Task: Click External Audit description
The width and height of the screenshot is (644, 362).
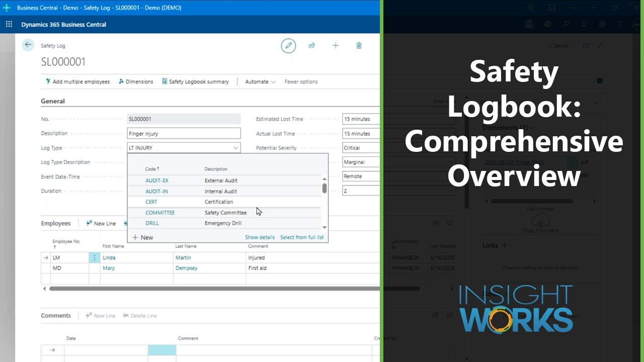Action: pyautogui.click(x=221, y=180)
